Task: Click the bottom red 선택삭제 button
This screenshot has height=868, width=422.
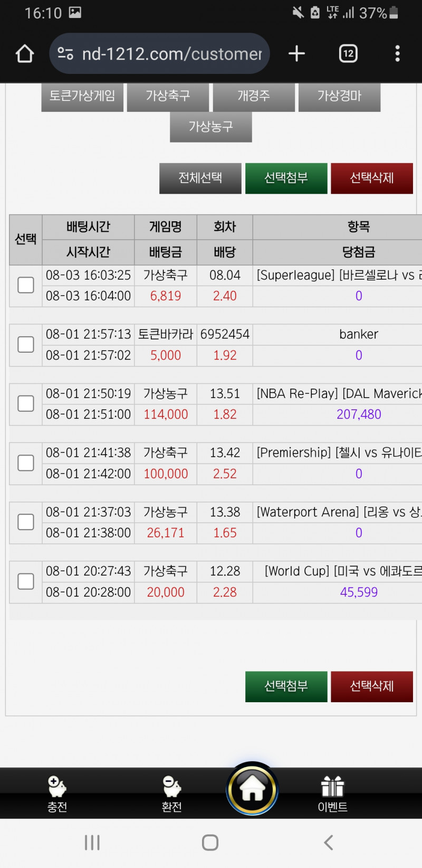Action: pos(371,686)
